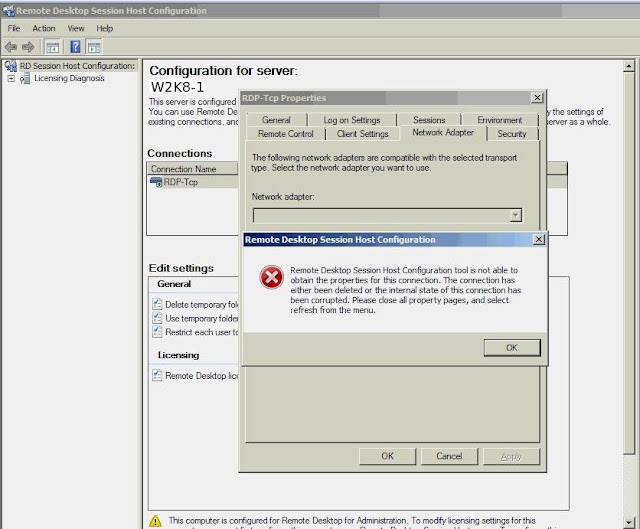Open the blue Help question-mark icon
This screenshot has width=640, height=529.
pos(75,47)
